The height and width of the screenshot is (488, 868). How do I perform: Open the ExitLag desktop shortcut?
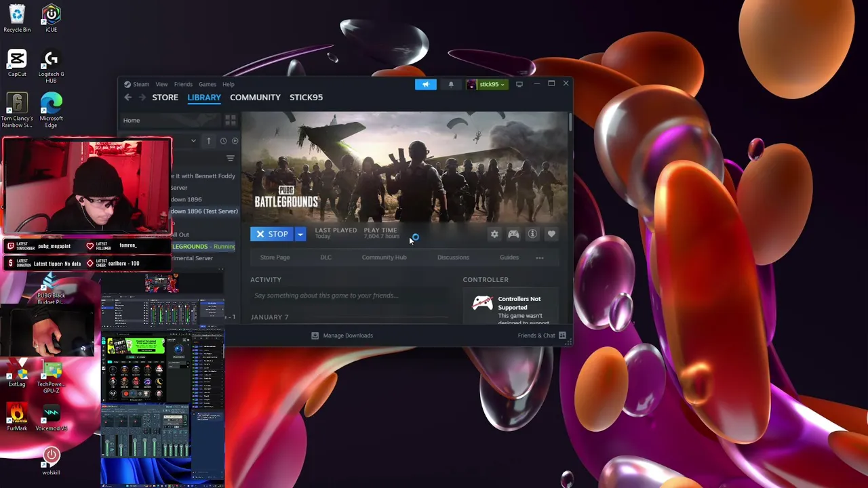point(17,374)
